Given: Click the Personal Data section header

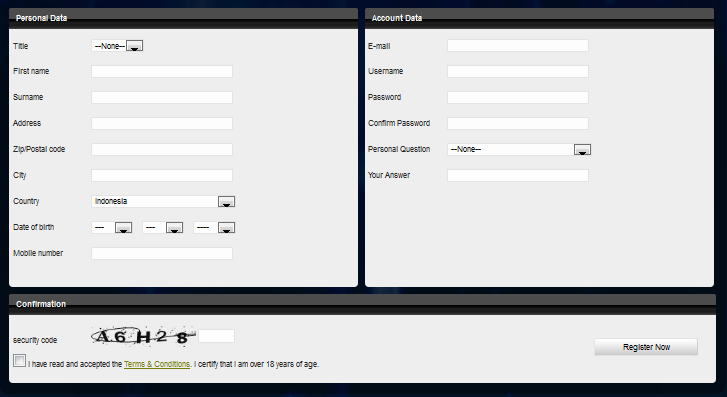Looking at the screenshot, I should (x=184, y=19).
